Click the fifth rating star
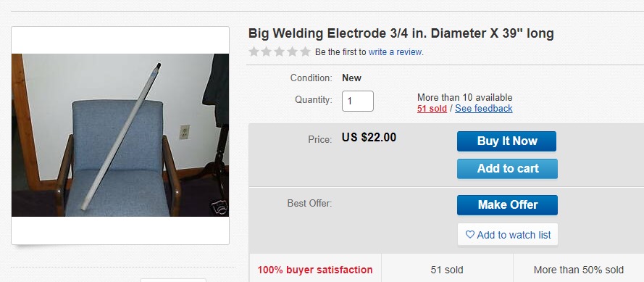Screen dimensions: 644x282 (305, 51)
